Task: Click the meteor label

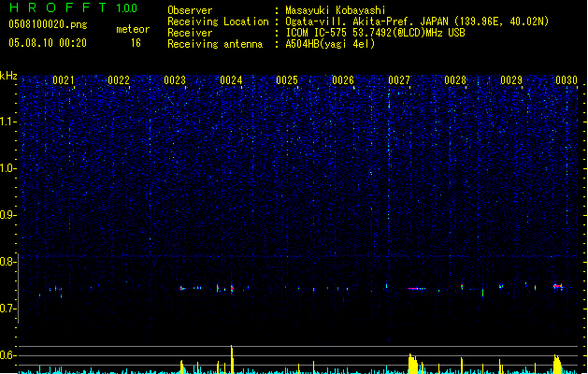Action: (x=133, y=29)
